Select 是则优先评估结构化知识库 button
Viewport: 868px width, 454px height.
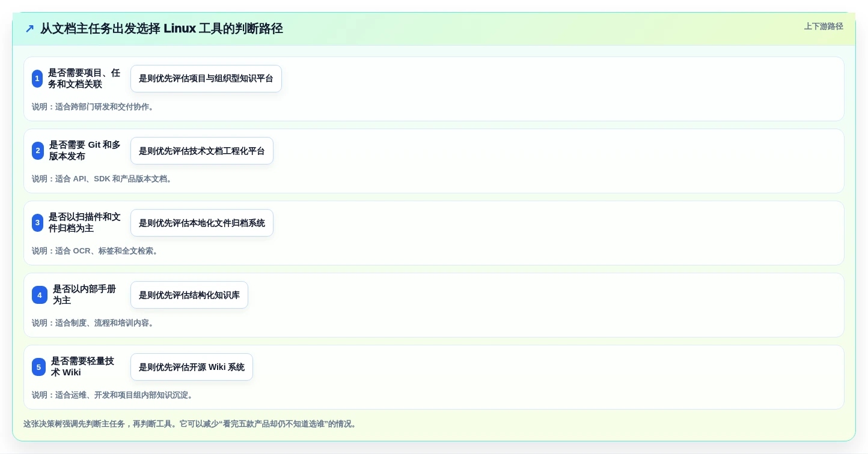[189, 295]
